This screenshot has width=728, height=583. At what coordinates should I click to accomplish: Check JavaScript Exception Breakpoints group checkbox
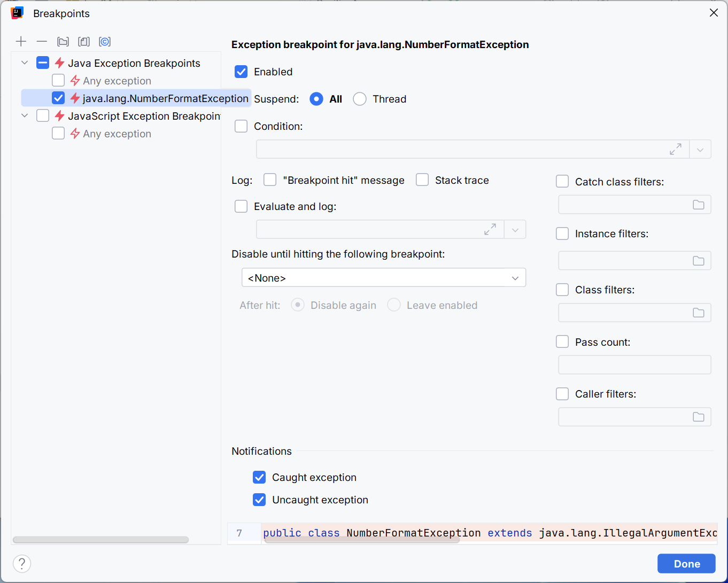coord(43,115)
